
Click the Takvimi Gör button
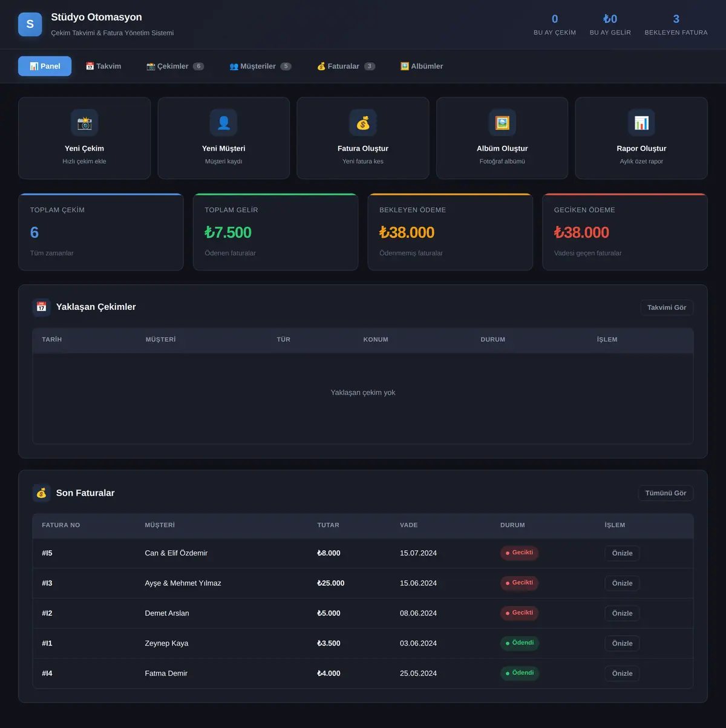point(667,307)
